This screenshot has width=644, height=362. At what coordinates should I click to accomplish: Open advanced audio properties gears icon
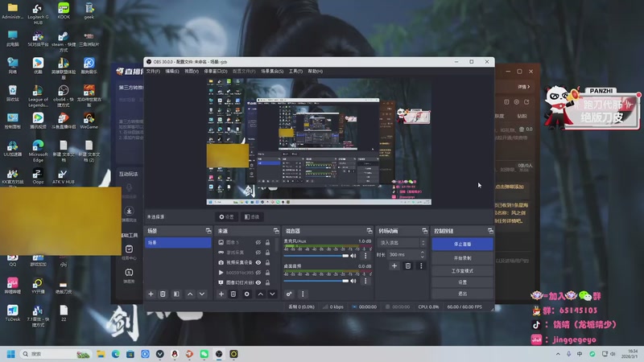click(x=289, y=294)
